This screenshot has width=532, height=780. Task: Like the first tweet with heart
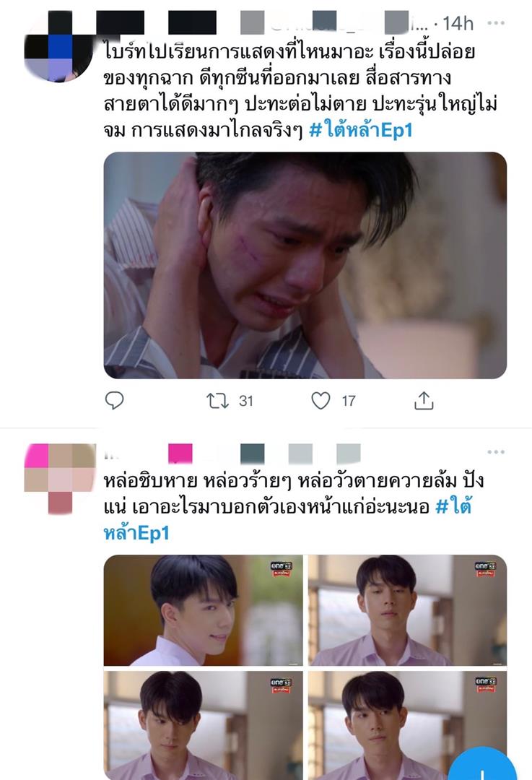pyautogui.click(x=320, y=400)
